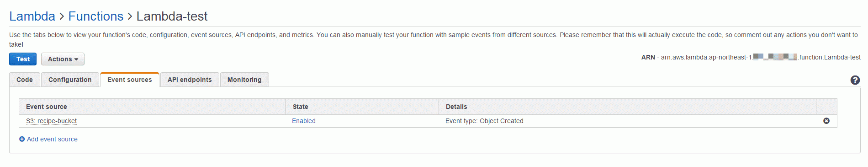Remove the recipe-bucket event source
The height and width of the screenshot is (167, 868).
(x=826, y=121)
